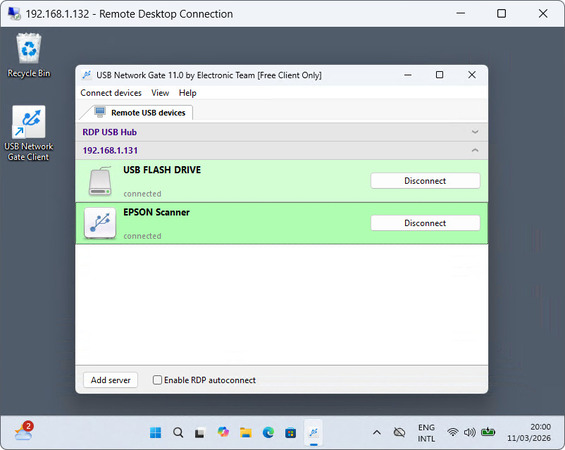Open USB Network Gate Client desktop shortcut
Screen dimensions: 565x450
[28, 133]
